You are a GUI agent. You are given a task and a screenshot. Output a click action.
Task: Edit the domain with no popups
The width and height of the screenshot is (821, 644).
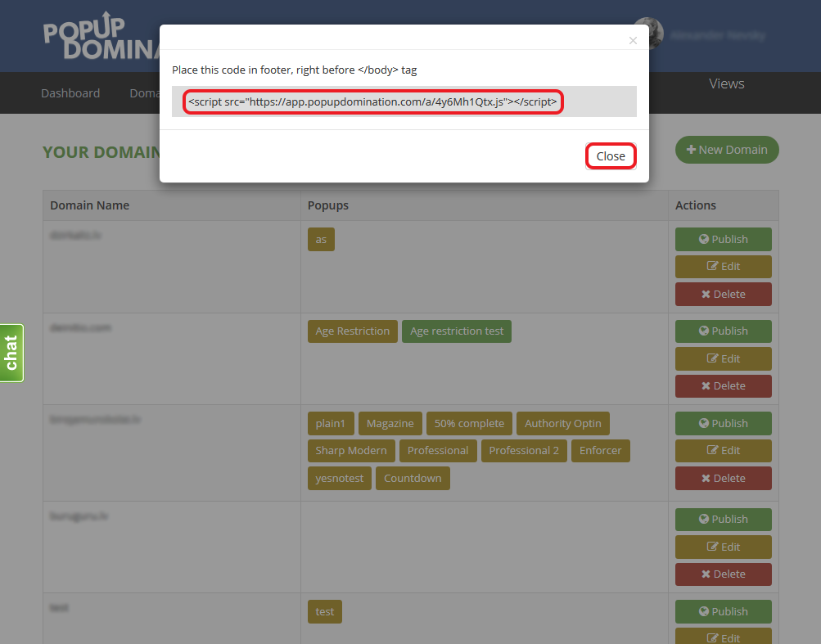[723, 547]
